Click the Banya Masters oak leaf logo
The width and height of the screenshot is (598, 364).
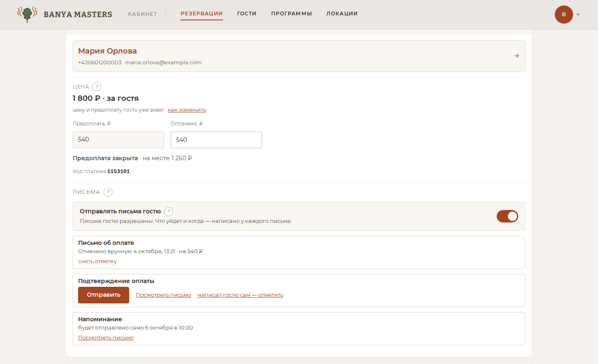pos(27,14)
